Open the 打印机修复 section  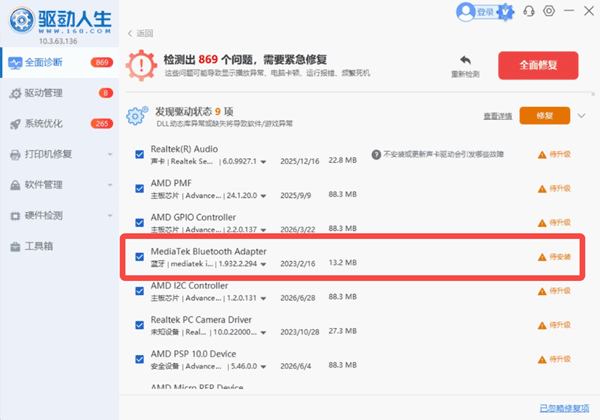[x=60, y=154]
